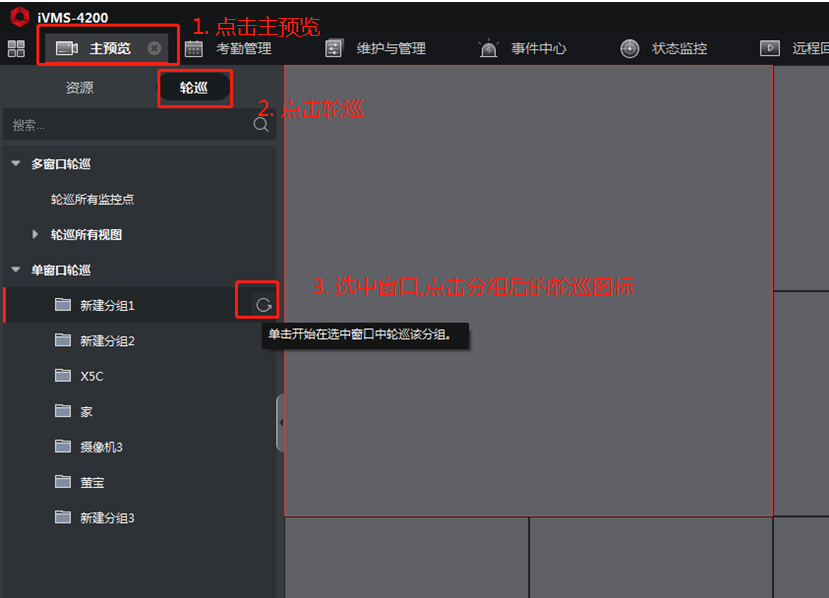Start cycle patrol icon beside 新建分组1
Image resolution: width=829 pixels, height=598 pixels.
263,305
